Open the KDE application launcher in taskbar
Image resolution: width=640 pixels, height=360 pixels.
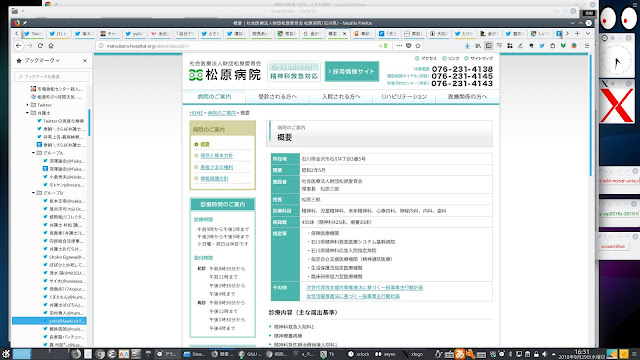point(5,354)
